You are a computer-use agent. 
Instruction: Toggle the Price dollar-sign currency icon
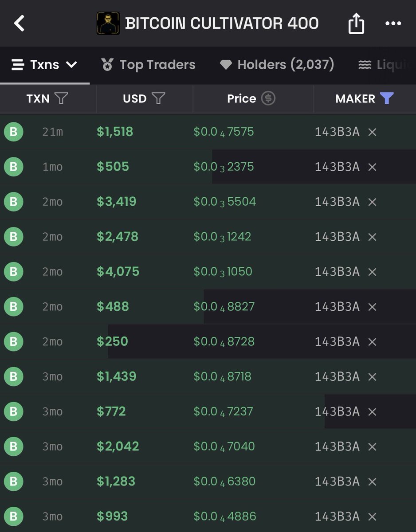(x=268, y=98)
